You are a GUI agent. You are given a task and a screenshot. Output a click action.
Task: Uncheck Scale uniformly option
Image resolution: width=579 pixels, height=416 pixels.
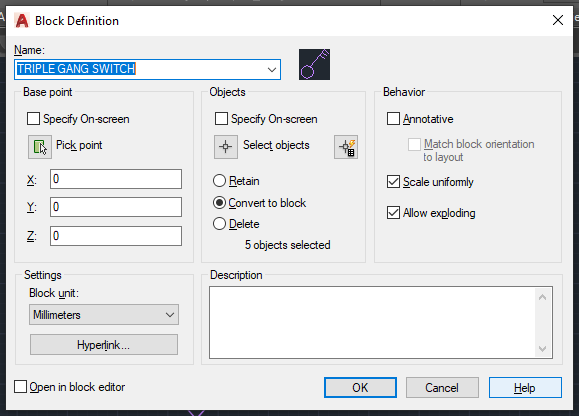(x=393, y=182)
